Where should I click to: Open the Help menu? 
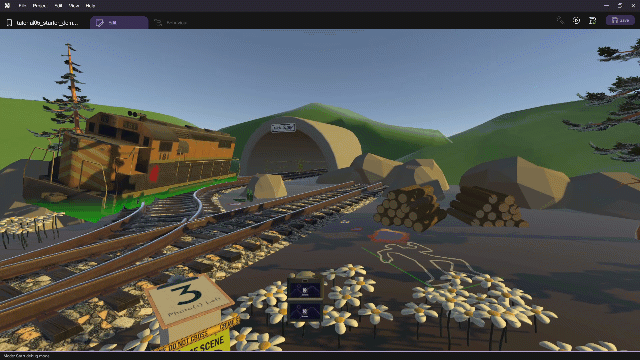(x=90, y=6)
